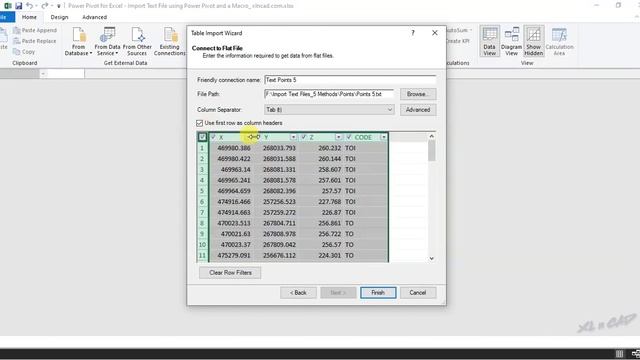Click Paste Append in Clipboard group

pos(35,30)
